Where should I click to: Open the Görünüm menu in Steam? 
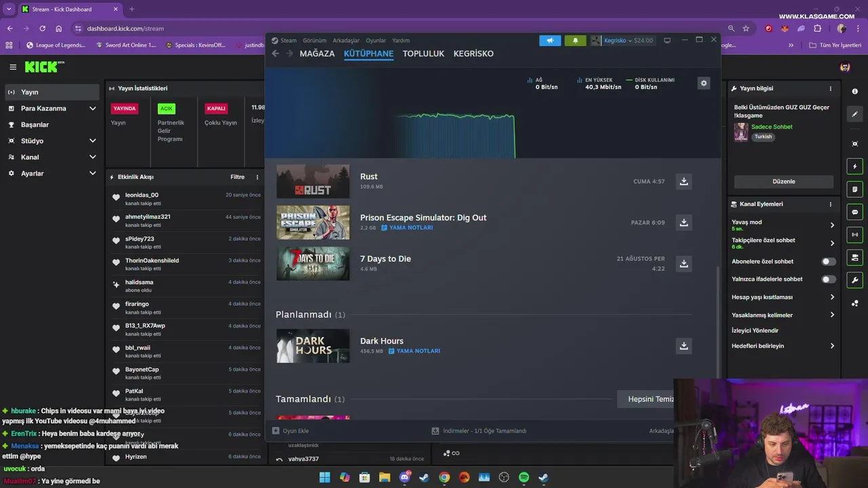[315, 41]
